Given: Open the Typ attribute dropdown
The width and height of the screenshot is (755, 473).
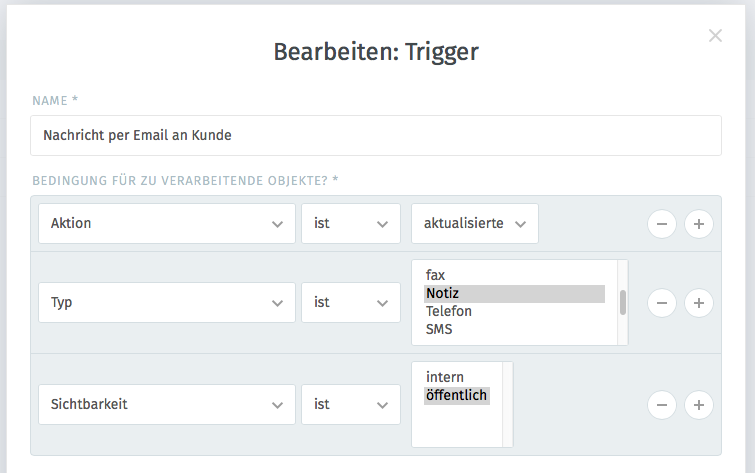Looking at the screenshot, I should 167,302.
